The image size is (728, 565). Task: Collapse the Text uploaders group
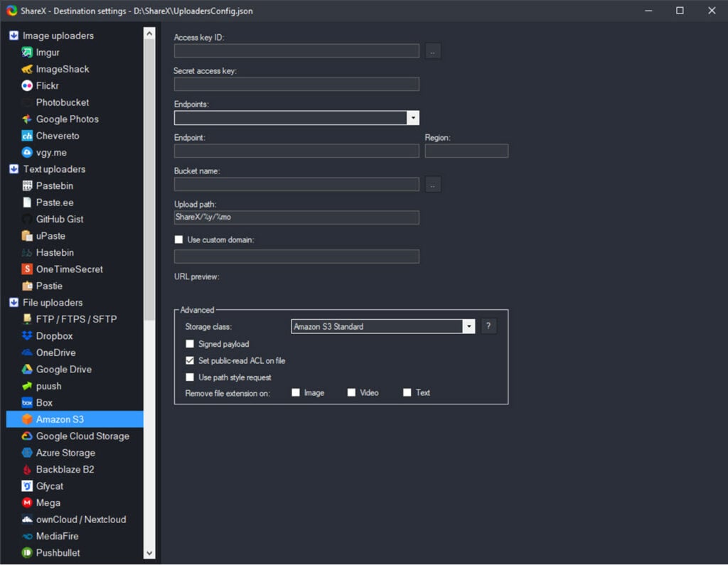(x=14, y=169)
